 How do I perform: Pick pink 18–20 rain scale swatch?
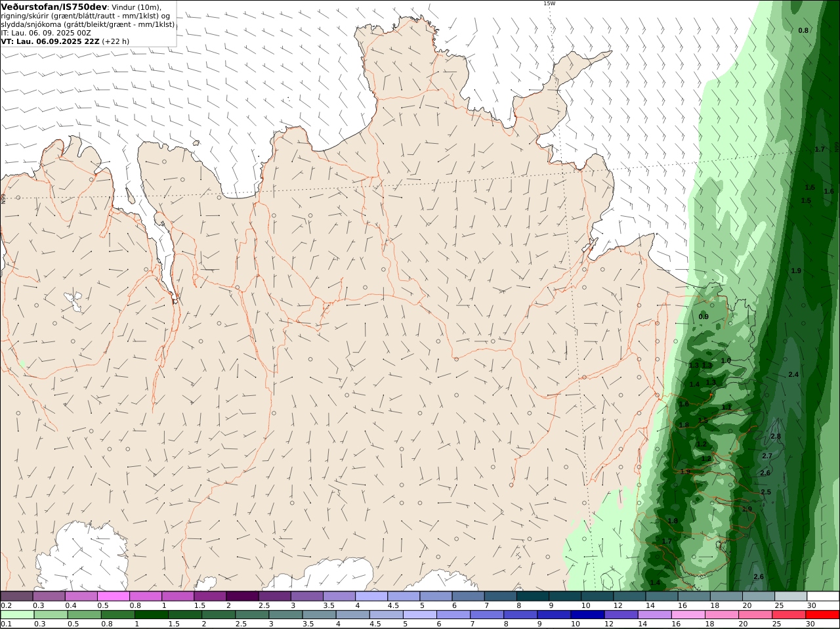[722, 615]
